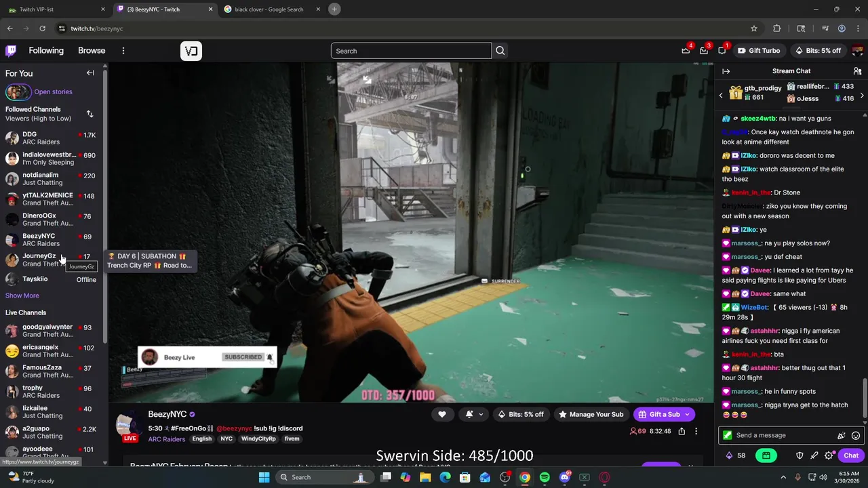Open the emote picker smiley
Screen dimensions: 868x488
(856, 436)
